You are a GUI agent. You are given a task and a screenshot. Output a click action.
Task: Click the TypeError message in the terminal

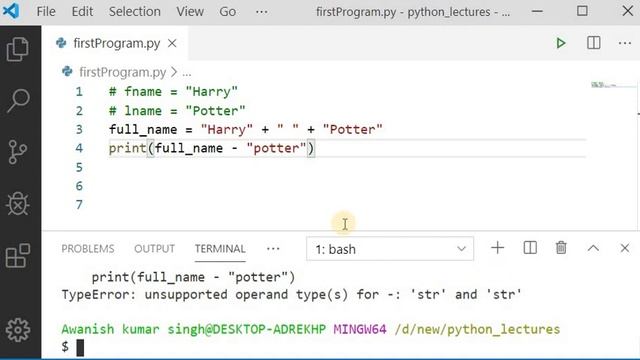(x=291, y=294)
